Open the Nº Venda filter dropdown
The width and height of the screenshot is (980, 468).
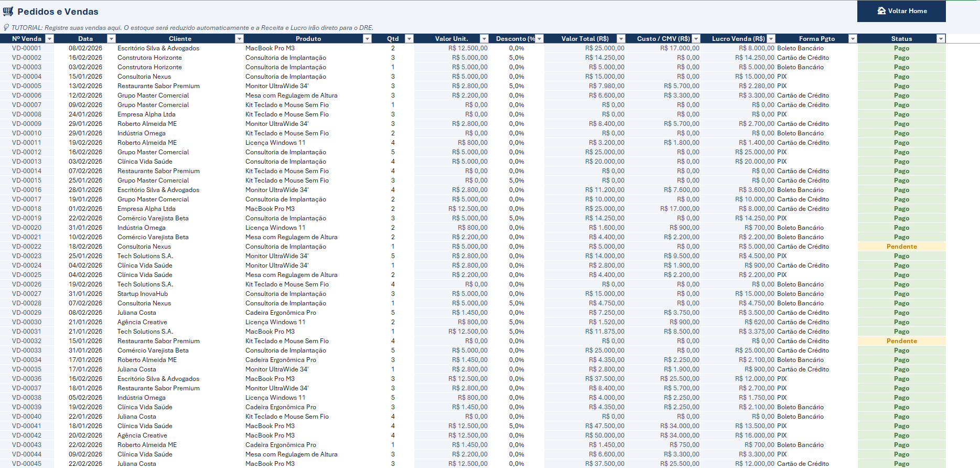(x=49, y=39)
